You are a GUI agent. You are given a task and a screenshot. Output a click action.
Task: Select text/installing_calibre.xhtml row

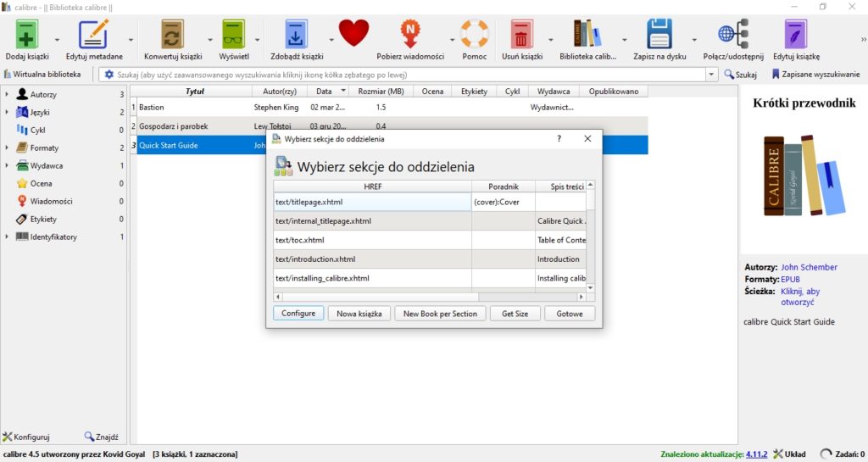(430, 278)
